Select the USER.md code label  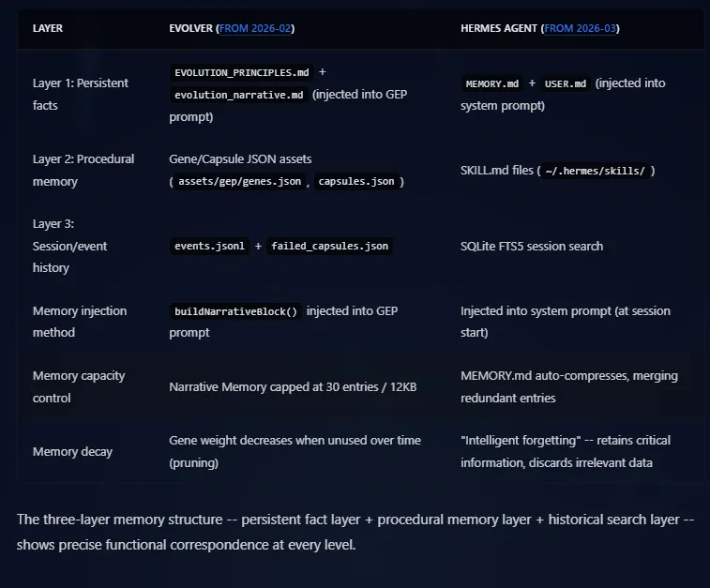tap(565, 83)
